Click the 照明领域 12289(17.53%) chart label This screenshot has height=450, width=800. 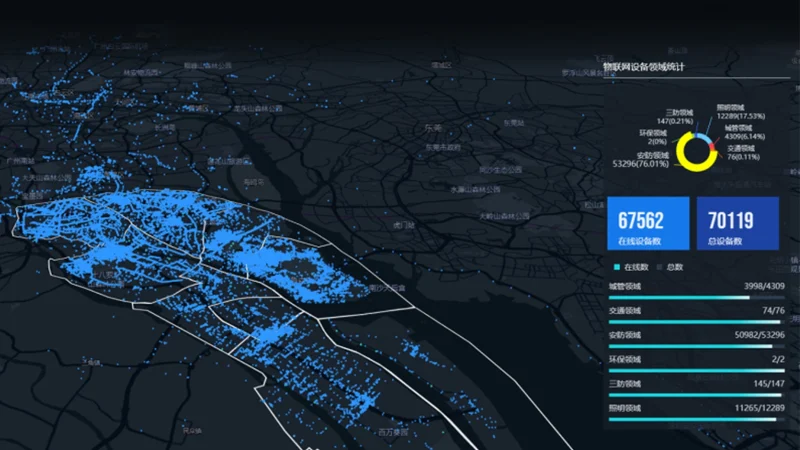click(x=740, y=112)
